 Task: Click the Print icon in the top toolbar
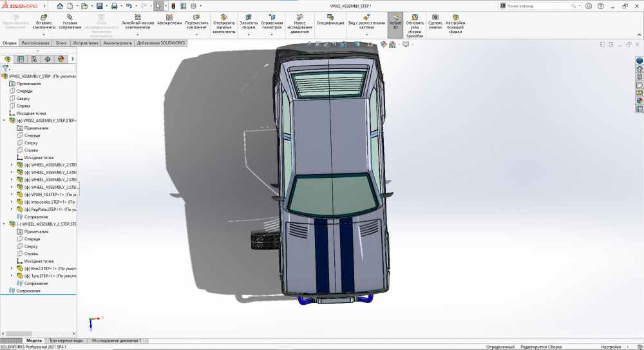click(x=114, y=6)
